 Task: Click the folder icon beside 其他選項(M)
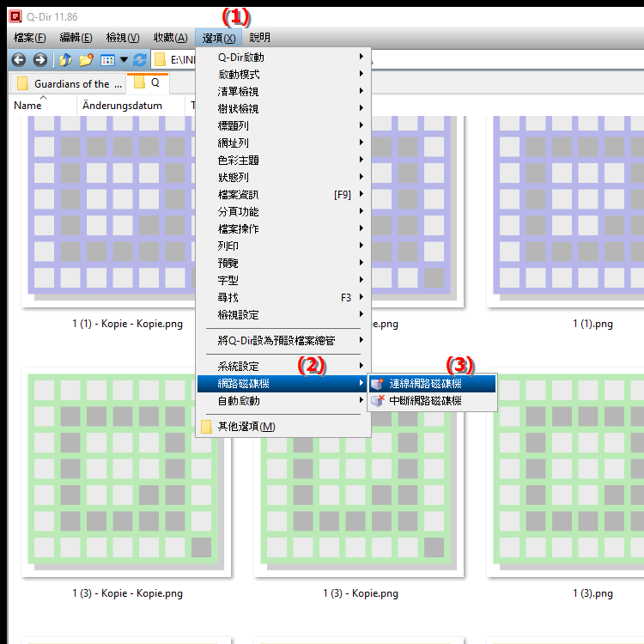[x=207, y=427]
